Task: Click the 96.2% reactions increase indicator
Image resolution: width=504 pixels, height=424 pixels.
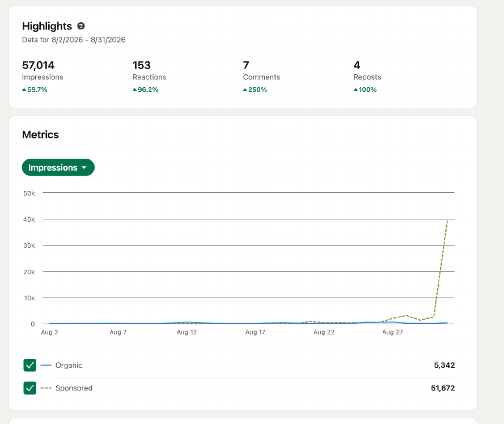Action: click(x=146, y=90)
